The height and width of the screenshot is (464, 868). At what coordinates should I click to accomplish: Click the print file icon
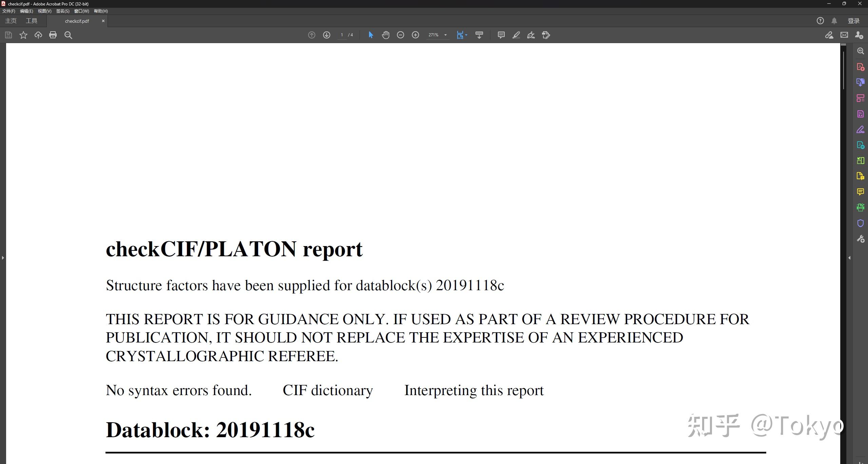point(53,35)
